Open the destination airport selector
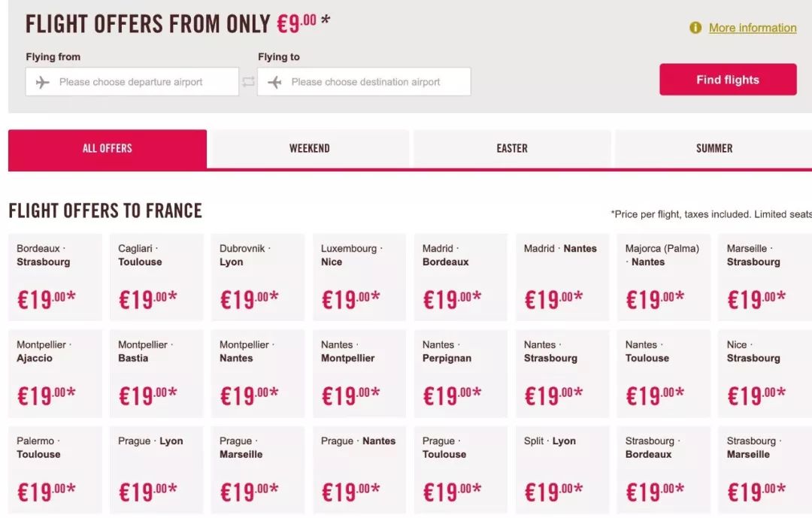This screenshot has width=812, height=518. [365, 82]
